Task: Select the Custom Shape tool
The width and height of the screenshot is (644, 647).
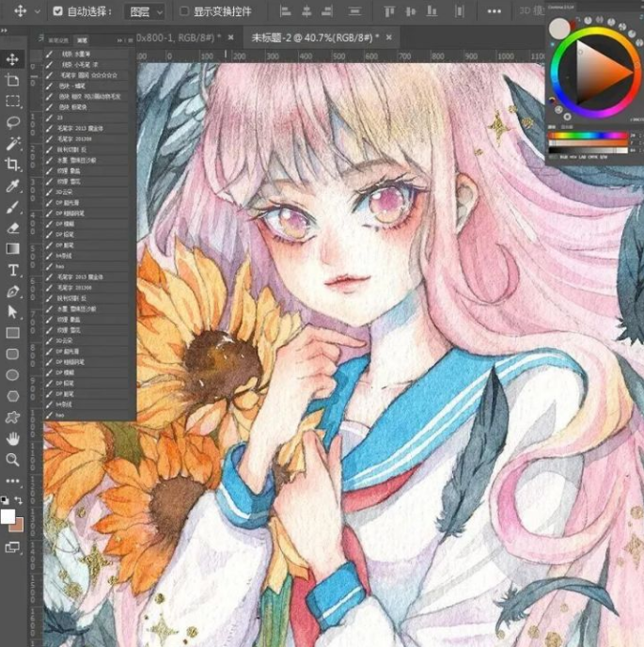Action: click(12, 418)
